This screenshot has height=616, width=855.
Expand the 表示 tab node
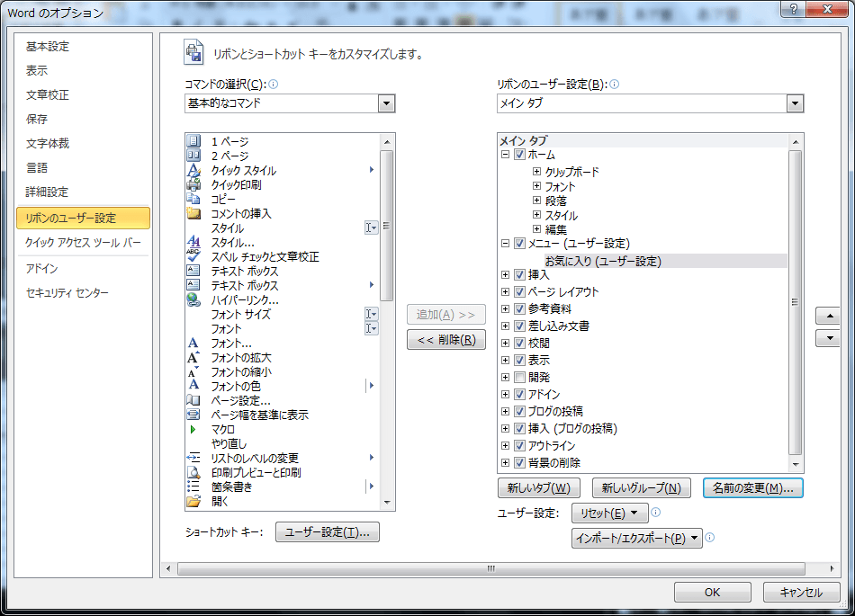pos(506,360)
